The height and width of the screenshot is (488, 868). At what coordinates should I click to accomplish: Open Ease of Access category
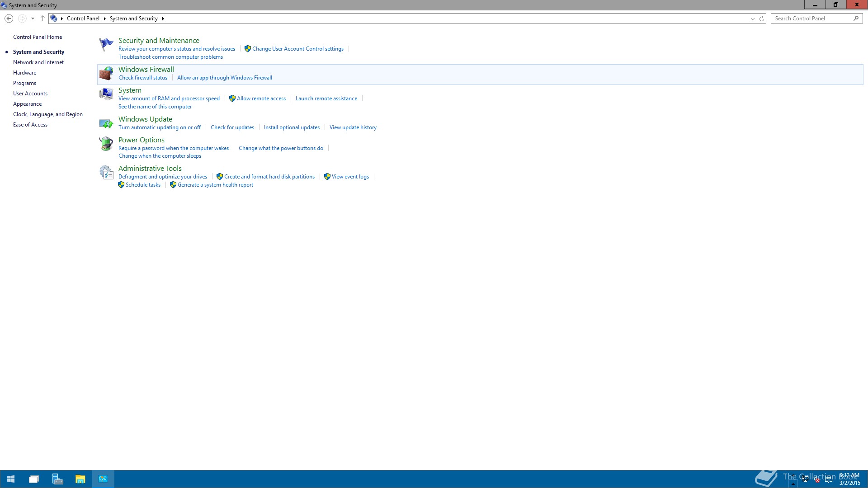(x=30, y=125)
